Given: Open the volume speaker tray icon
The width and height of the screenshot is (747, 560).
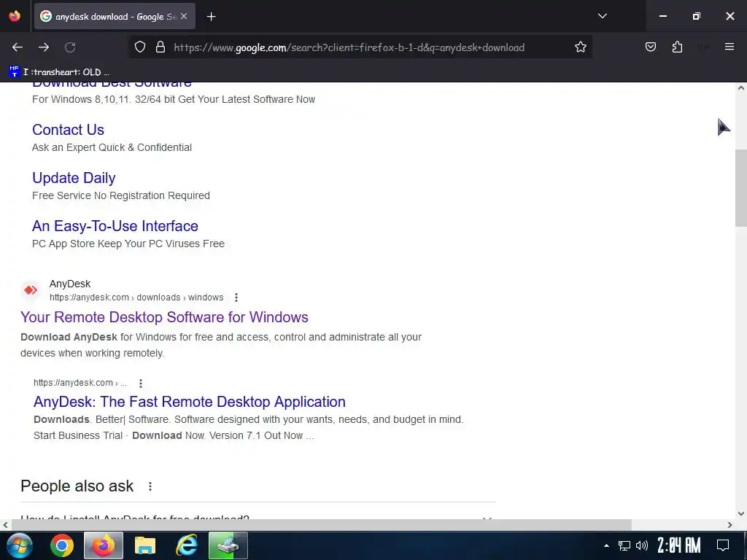Looking at the screenshot, I should [642, 545].
